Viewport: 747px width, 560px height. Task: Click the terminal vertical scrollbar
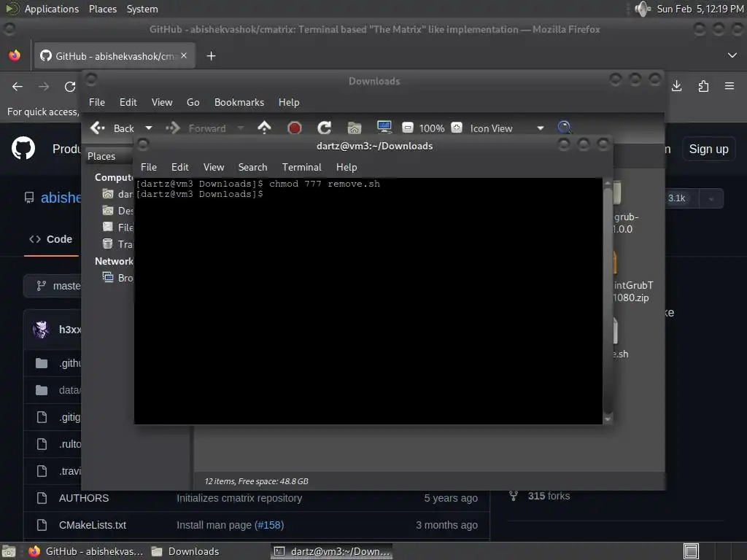[x=608, y=301]
